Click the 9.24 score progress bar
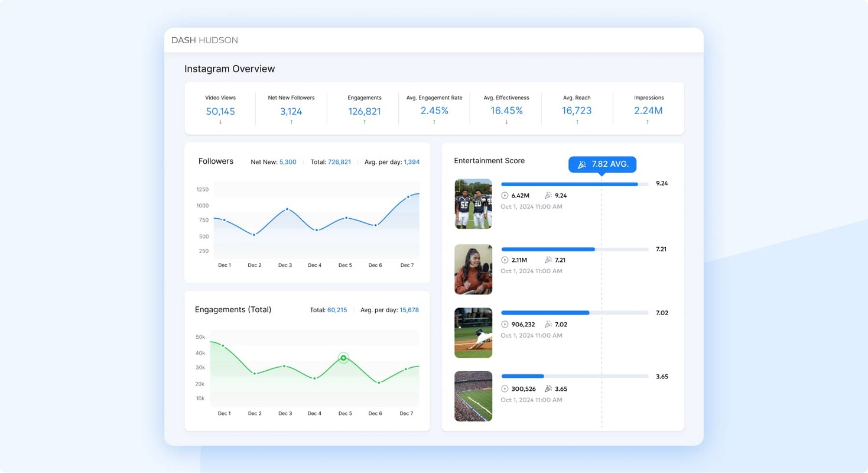The height and width of the screenshot is (473, 868). click(570, 184)
